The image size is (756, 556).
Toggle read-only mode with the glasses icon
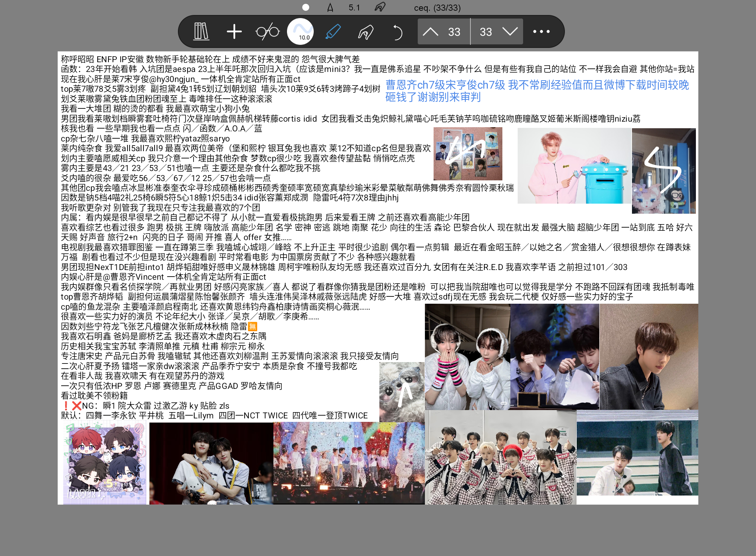pyautogui.click(x=268, y=32)
